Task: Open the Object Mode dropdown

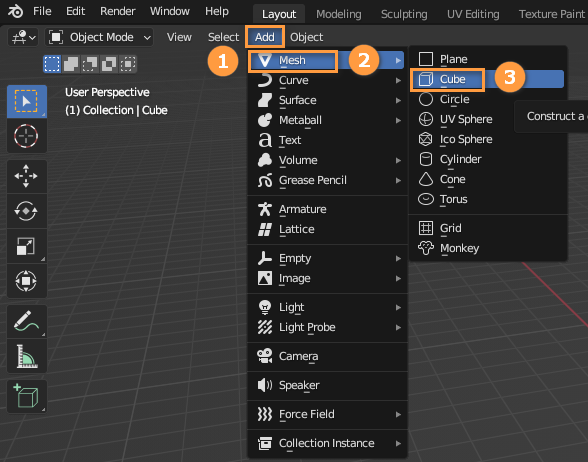Action: pyautogui.click(x=99, y=37)
